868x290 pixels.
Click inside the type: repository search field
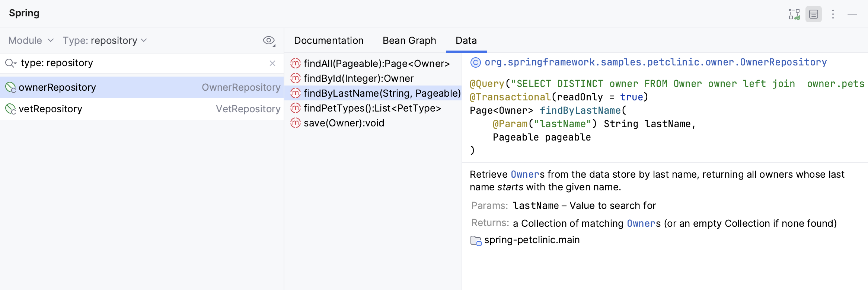tap(141, 63)
